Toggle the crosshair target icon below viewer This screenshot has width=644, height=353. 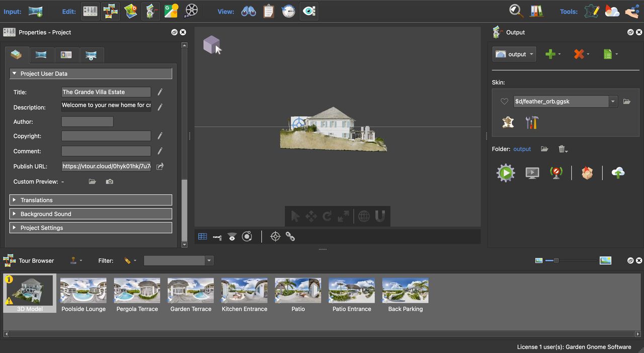coord(275,236)
